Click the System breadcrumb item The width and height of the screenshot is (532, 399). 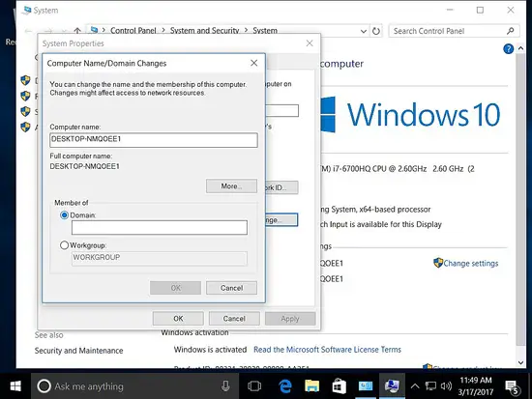point(265,31)
